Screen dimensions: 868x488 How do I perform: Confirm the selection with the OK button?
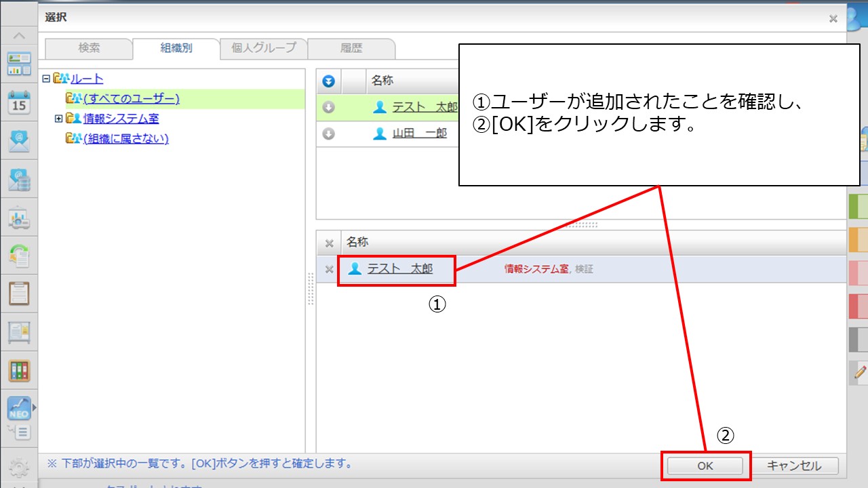coord(705,466)
